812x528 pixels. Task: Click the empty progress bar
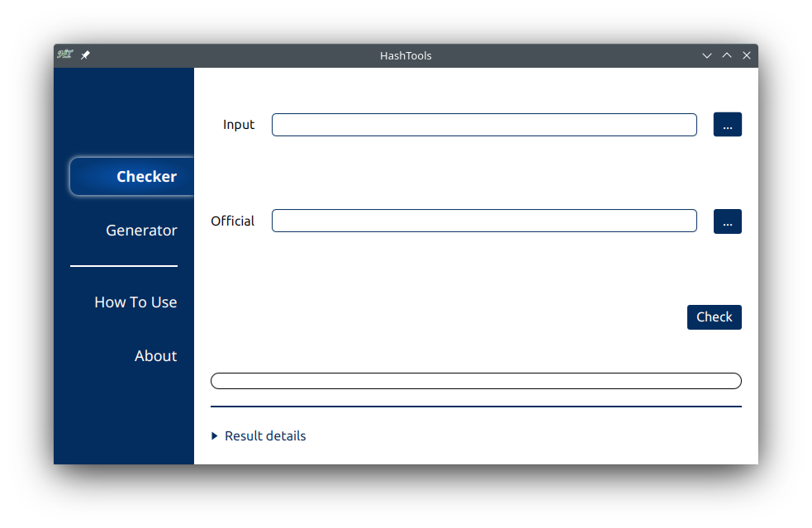pyautogui.click(x=476, y=381)
